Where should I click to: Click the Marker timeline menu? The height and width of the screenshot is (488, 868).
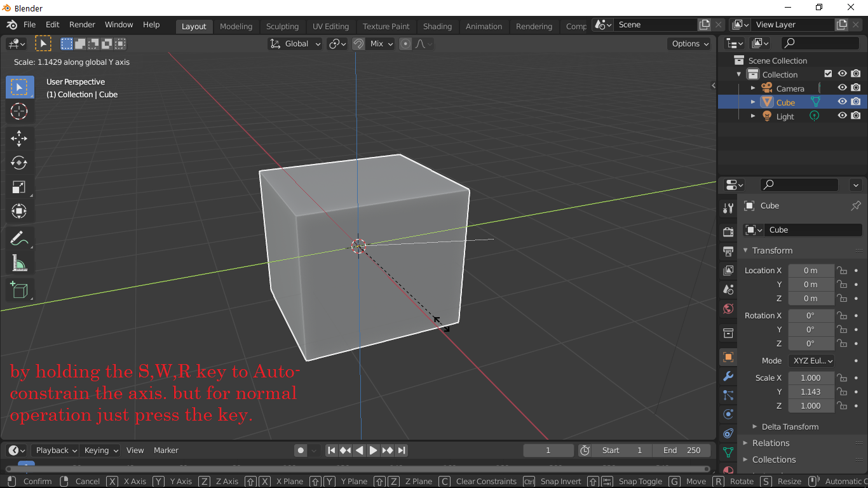click(x=166, y=451)
